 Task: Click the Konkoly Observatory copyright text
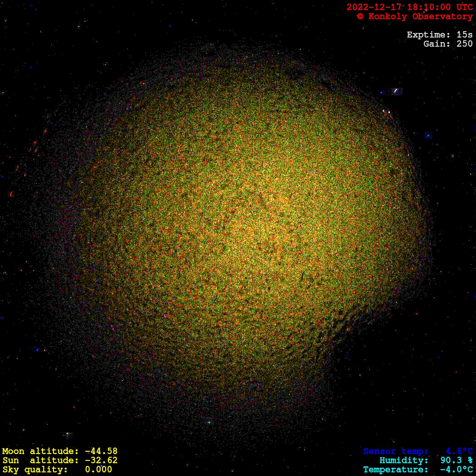tap(415, 16)
